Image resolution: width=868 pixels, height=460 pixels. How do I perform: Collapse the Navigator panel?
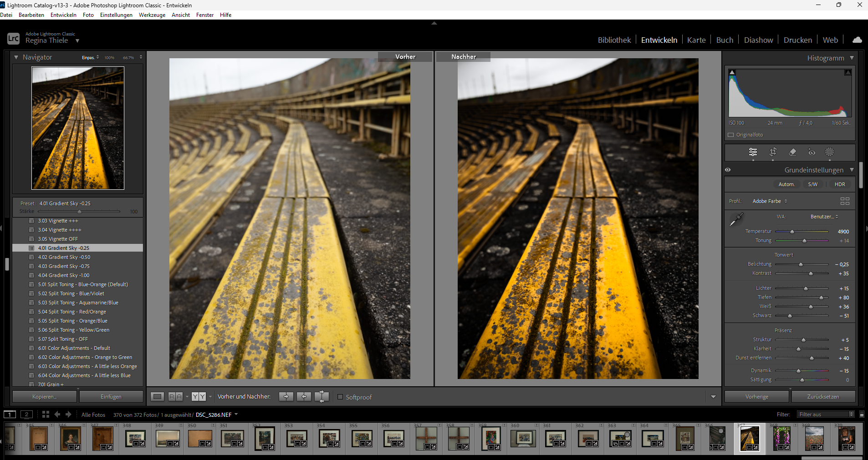(x=16, y=57)
